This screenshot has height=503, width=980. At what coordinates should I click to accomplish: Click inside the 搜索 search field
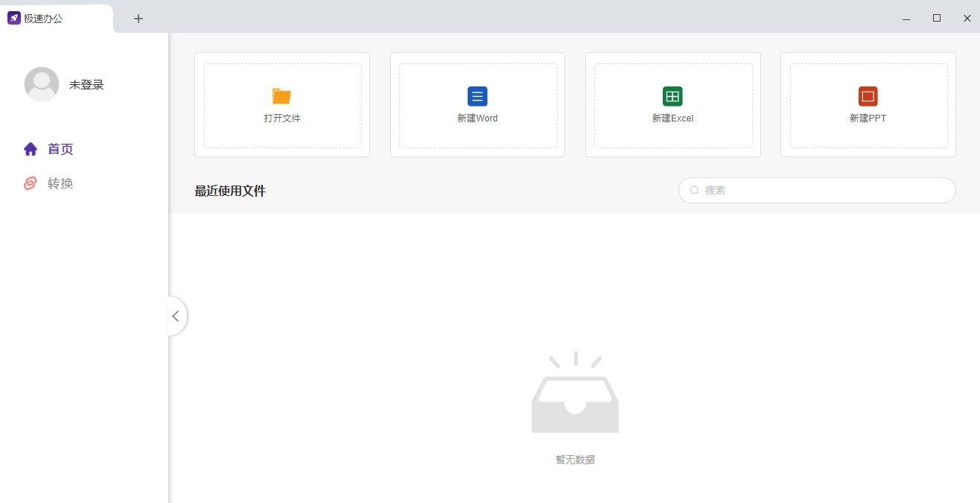coord(817,190)
